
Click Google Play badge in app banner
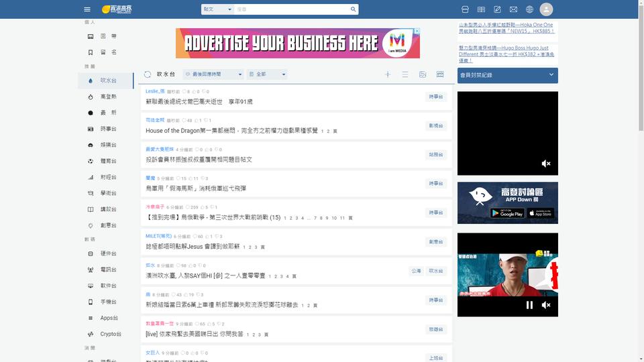click(507, 213)
